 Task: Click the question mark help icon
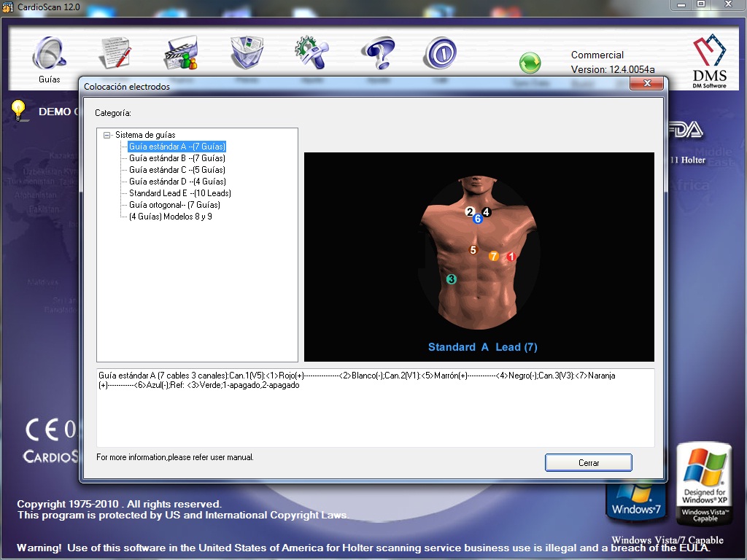(x=378, y=52)
